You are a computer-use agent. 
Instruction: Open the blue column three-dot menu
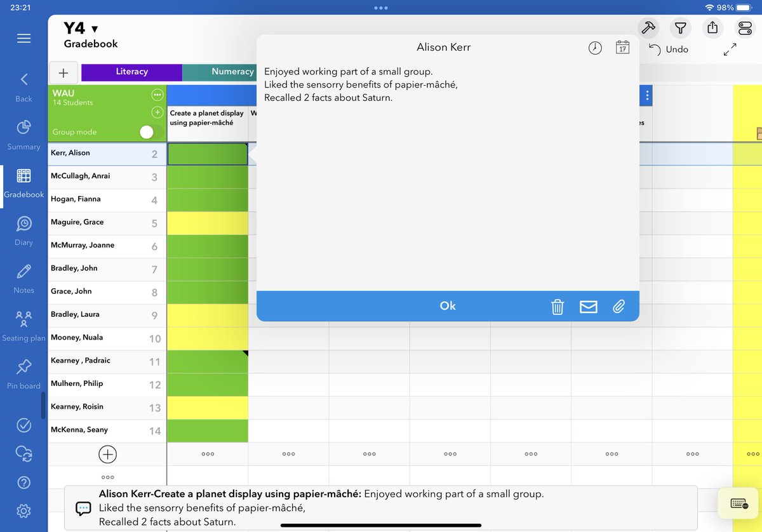point(647,95)
